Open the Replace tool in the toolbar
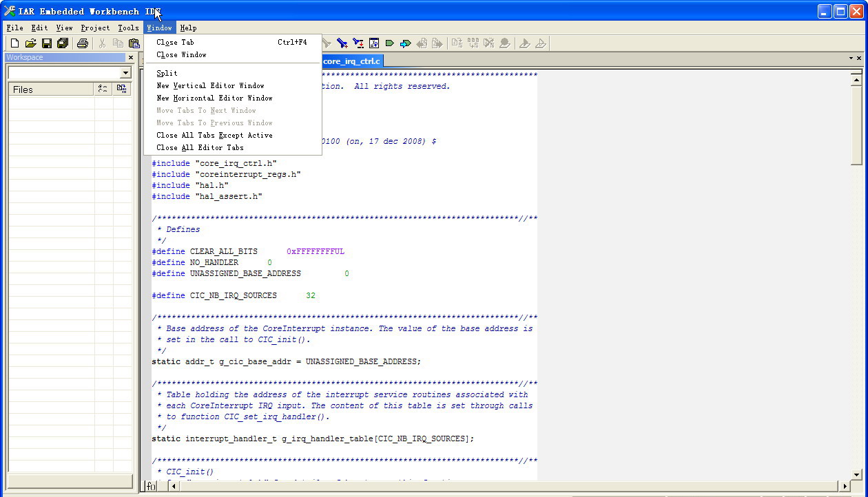 tap(358, 43)
